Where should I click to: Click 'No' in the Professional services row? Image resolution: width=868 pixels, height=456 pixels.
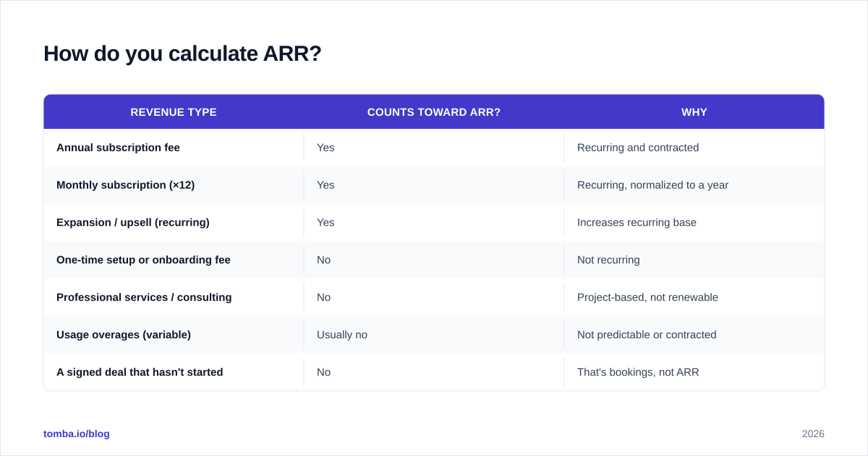point(323,297)
